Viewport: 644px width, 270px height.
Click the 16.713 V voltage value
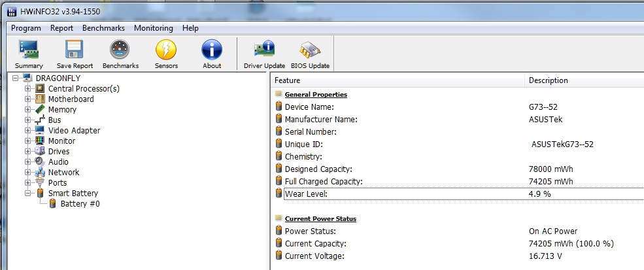[x=545, y=256]
